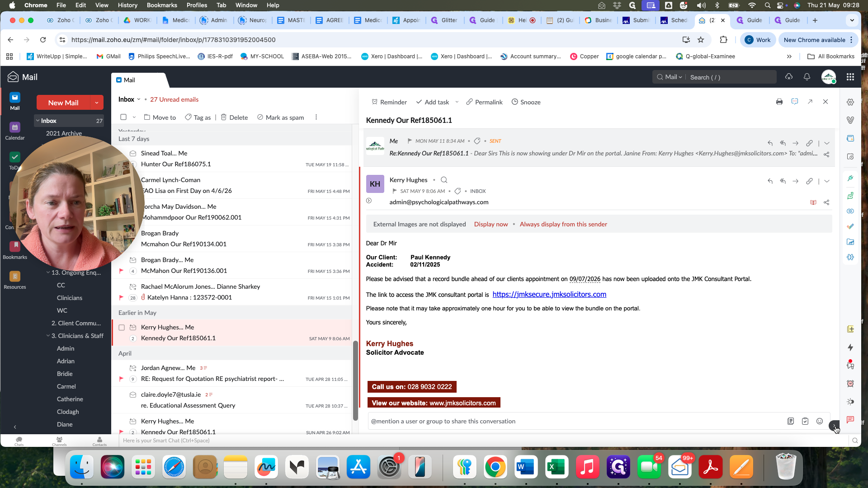Compose with New Mail button
This screenshot has height=488, width=868.
(x=63, y=103)
